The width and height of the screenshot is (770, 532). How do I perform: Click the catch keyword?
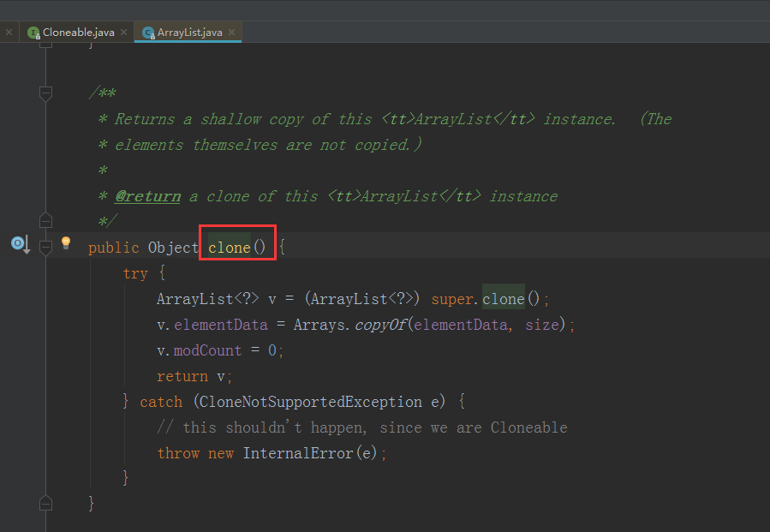click(161, 402)
